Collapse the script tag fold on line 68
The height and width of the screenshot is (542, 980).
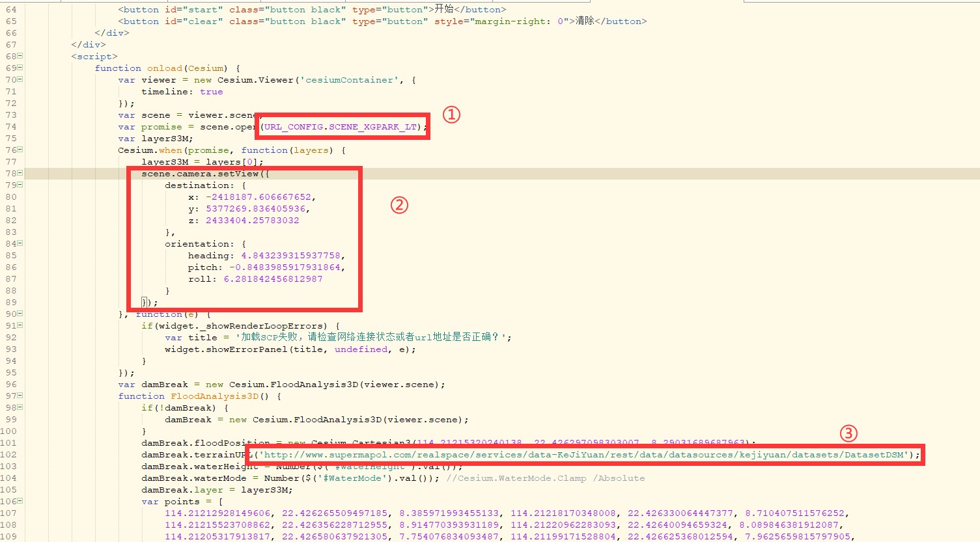click(20, 56)
